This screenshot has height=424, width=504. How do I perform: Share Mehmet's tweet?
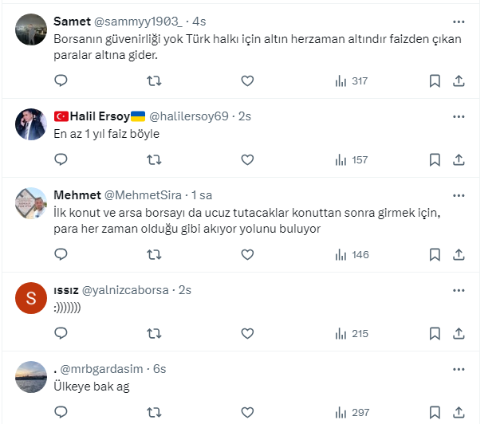459,254
